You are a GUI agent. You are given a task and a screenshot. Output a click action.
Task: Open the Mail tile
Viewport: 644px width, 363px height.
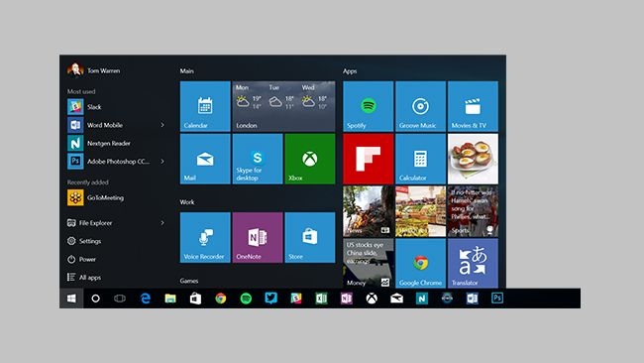point(205,159)
